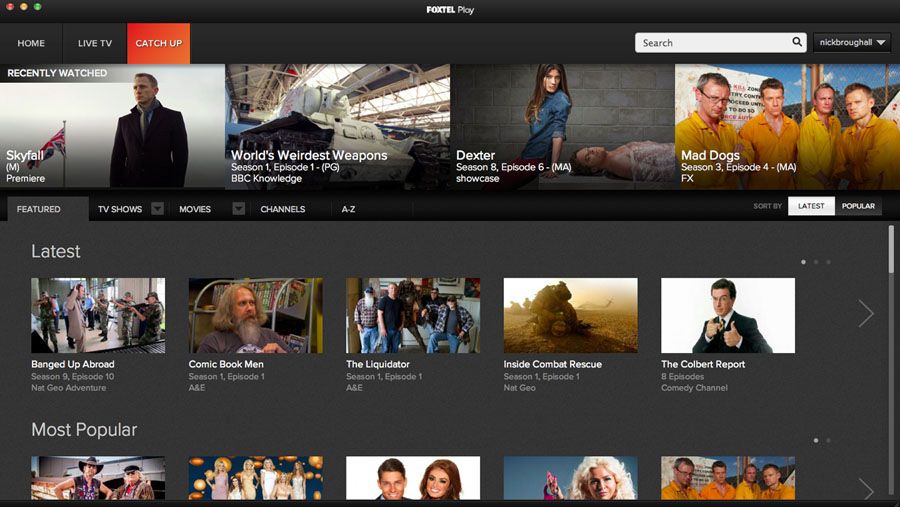
Task: Click the Comic Book Men title link
Action: point(226,364)
